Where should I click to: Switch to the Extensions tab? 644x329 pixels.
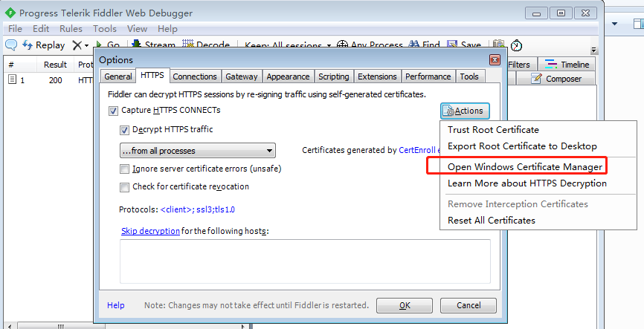[377, 76]
